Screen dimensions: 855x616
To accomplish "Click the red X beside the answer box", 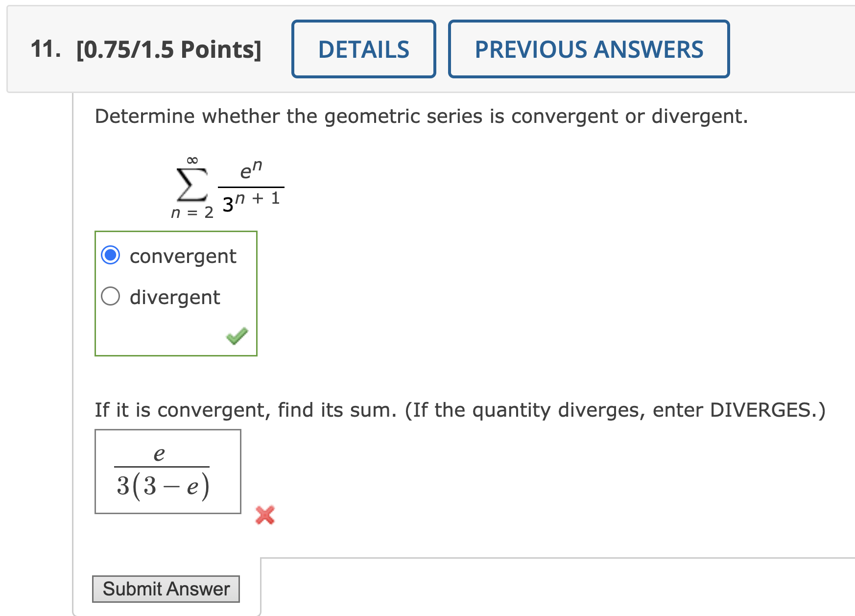I will click(264, 517).
